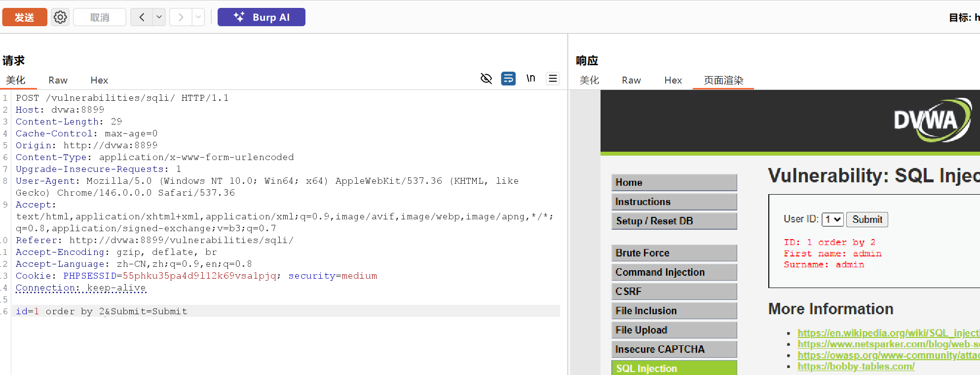Open the Brute Force menu item
980x375 pixels.
(x=674, y=253)
